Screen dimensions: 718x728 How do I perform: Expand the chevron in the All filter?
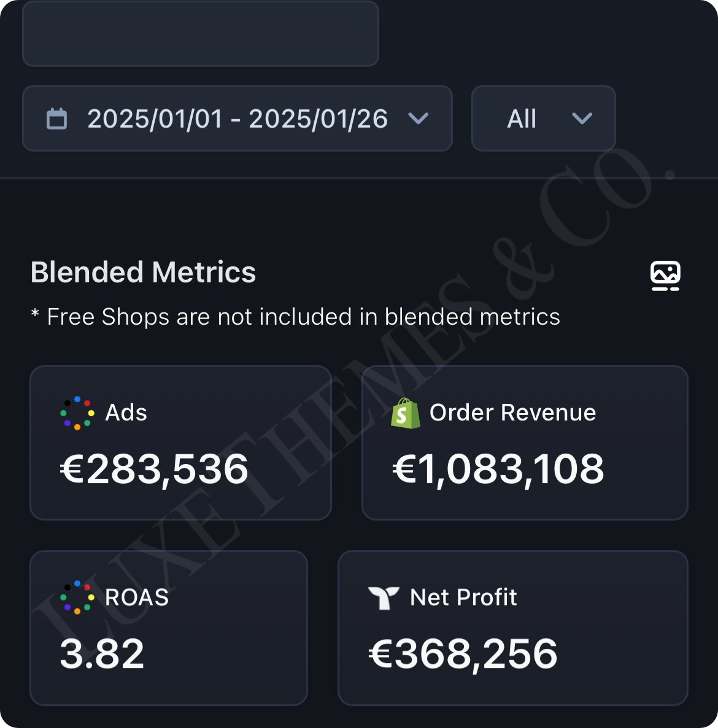click(x=582, y=118)
